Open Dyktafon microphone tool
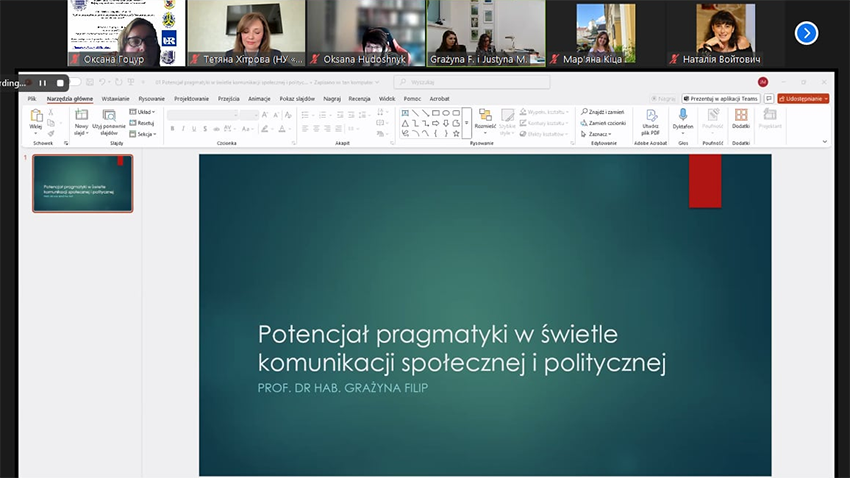This screenshot has width=850, height=478. click(683, 116)
